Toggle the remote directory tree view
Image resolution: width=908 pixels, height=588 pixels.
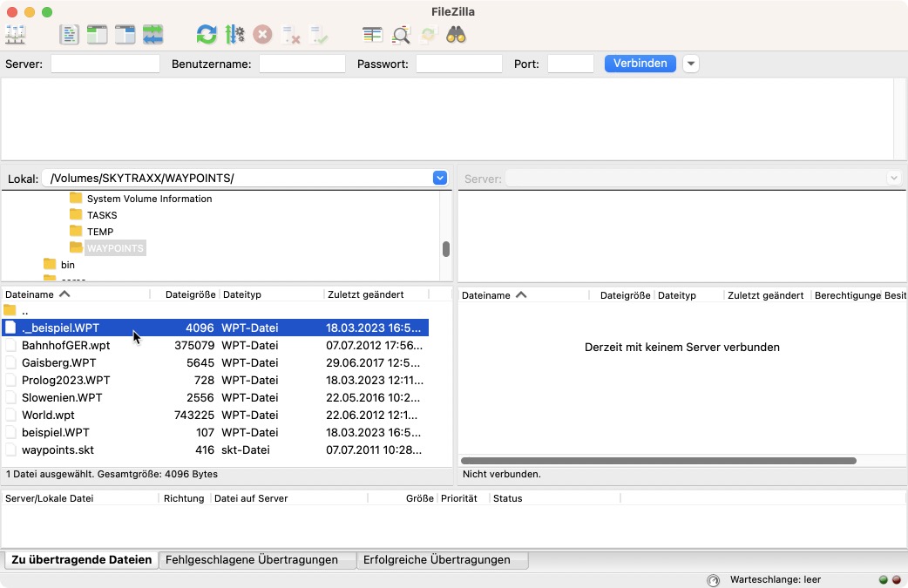(x=125, y=34)
